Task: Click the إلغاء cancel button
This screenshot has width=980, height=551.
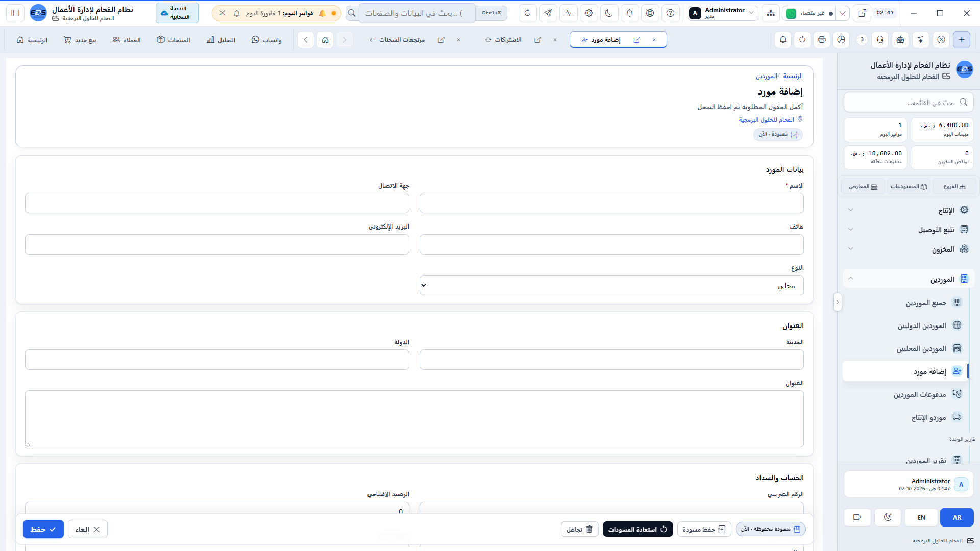Action: [88, 529]
